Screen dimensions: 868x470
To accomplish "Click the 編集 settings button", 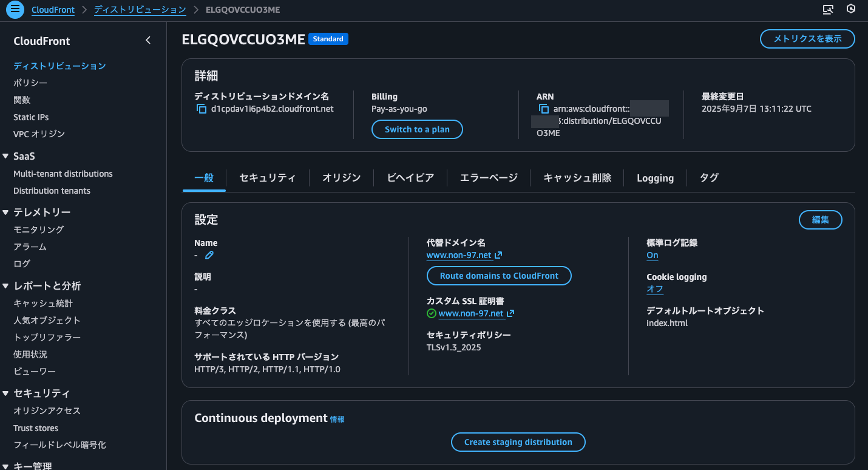I will click(x=820, y=220).
